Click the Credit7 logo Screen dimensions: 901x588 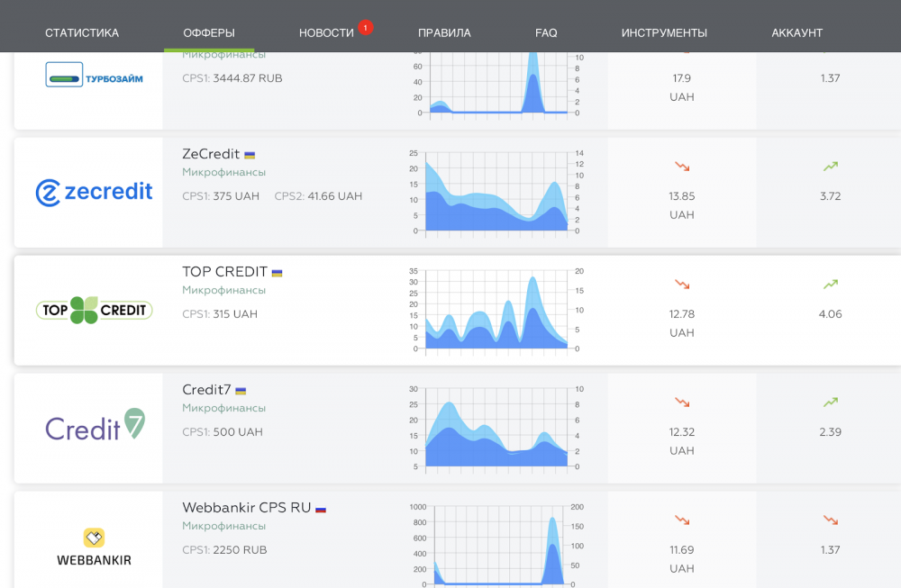click(x=95, y=426)
